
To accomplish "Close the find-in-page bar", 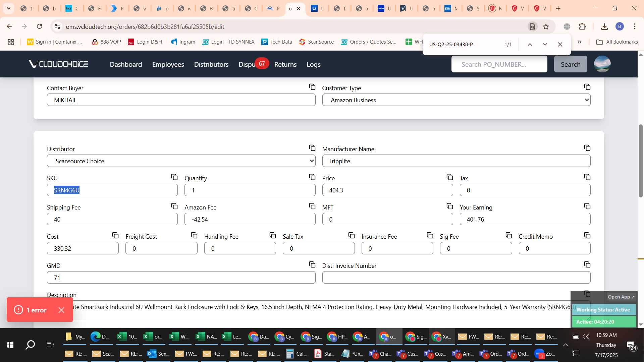I will [560, 44].
